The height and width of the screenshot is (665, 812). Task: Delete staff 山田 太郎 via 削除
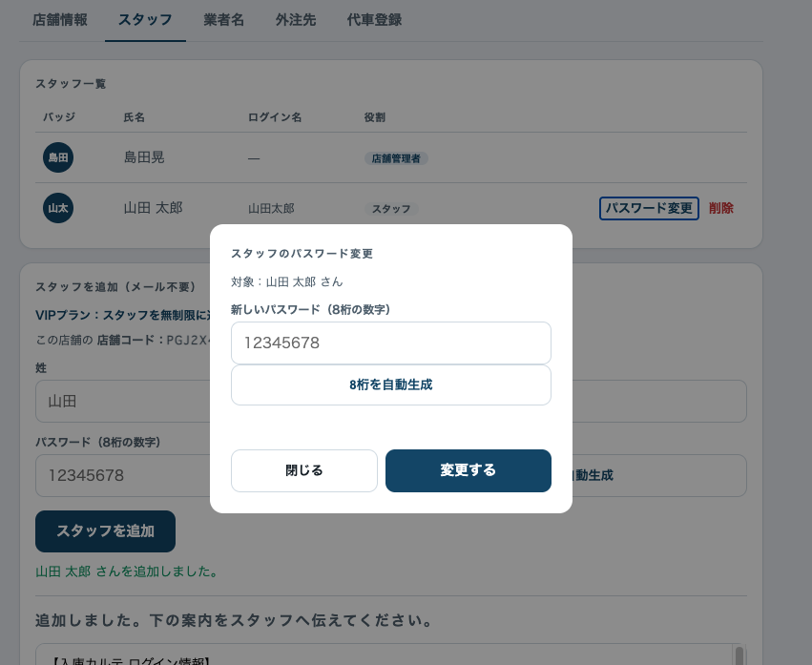[720, 208]
